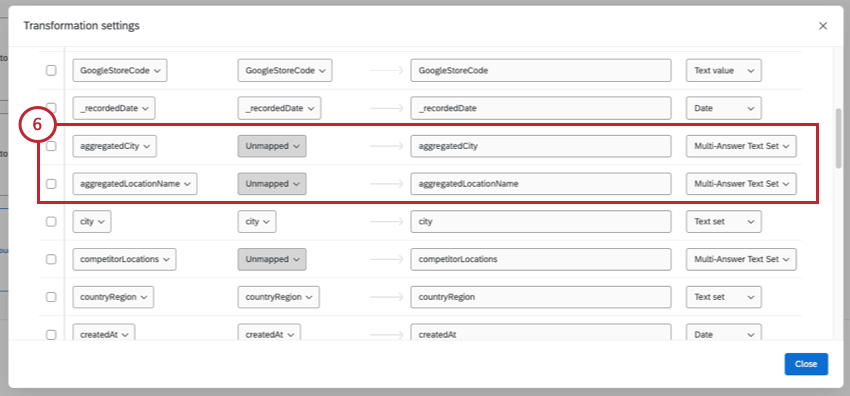The width and height of the screenshot is (850, 396).
Task: Click the dialog's vertical scrollbar thumb
Action: (x=839, y=138)
